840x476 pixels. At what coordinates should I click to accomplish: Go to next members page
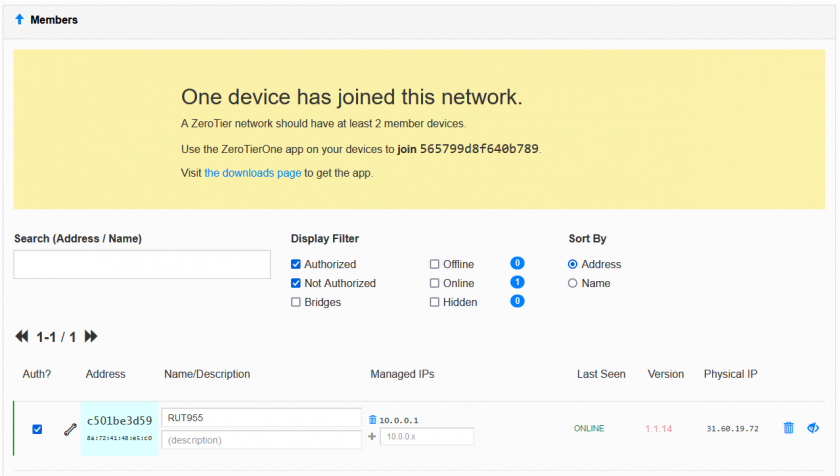[x=91, y=336]
